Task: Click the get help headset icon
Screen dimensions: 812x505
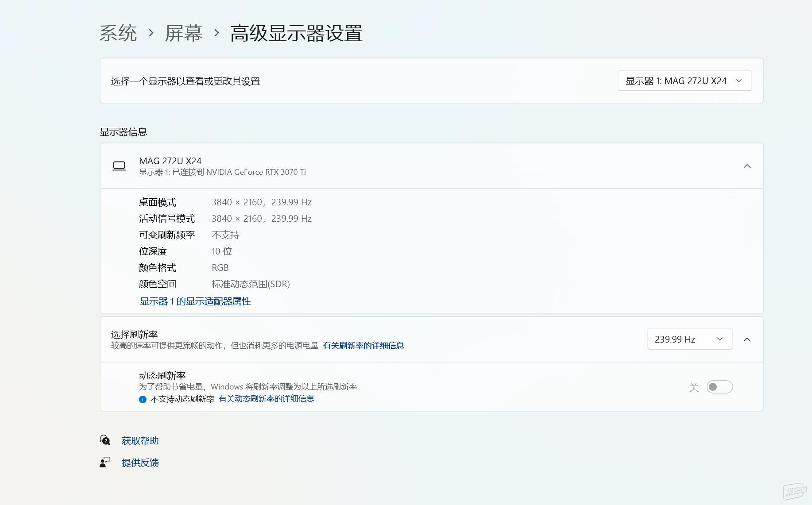Action: tap(105, 440)
